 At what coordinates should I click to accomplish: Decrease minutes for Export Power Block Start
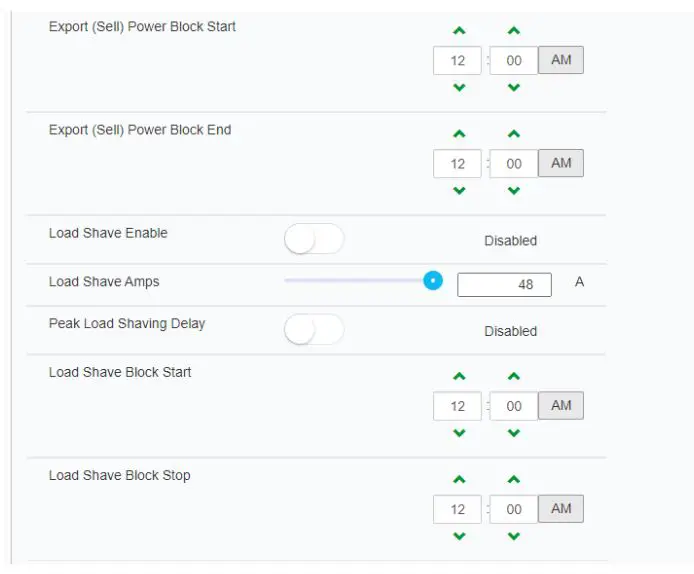(514, 88)
